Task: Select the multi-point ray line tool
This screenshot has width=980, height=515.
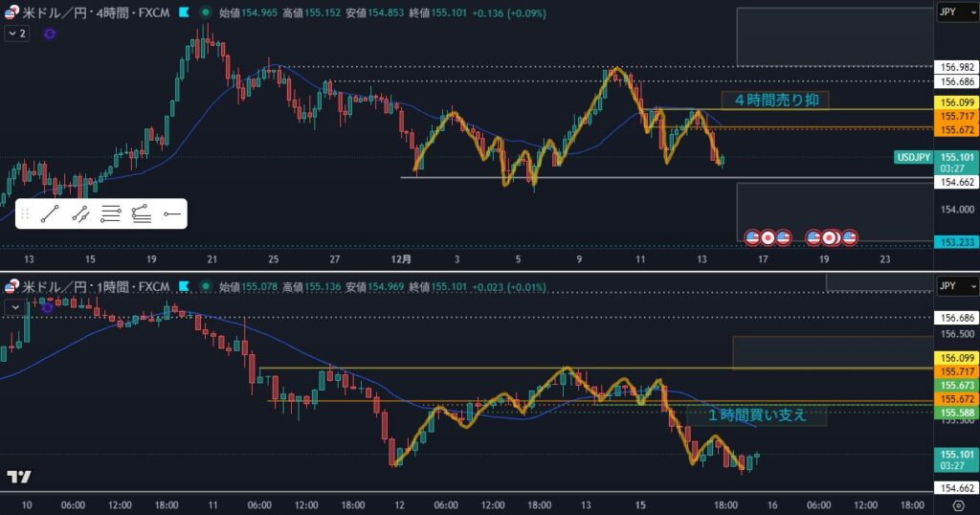Action: (80, 214)
